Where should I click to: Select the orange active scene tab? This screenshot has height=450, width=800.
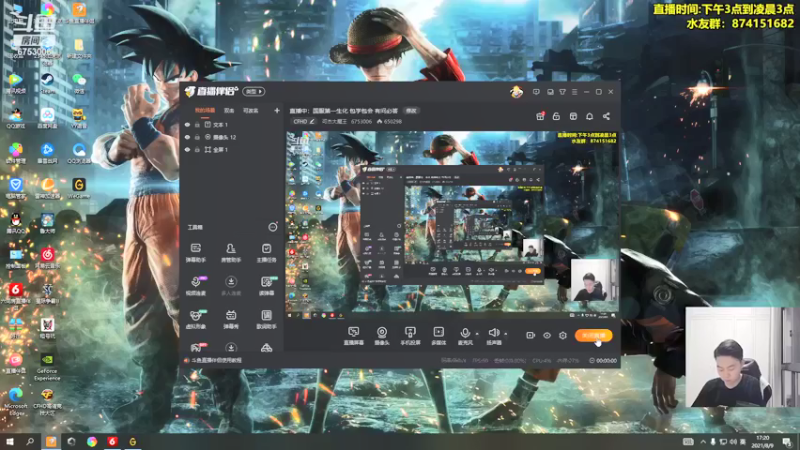[205, 111]
